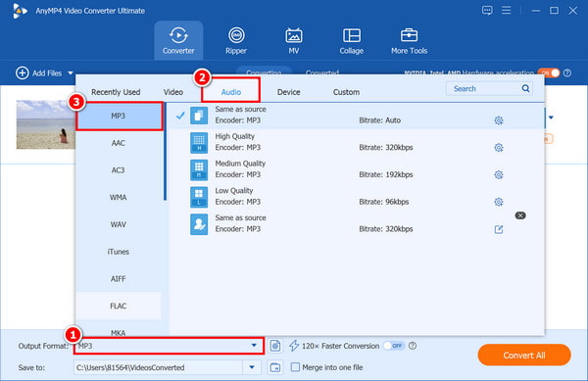Viewport: 588px width, 381px height.
Task: Select iTunes format in list
Action: tap(119, 252)
